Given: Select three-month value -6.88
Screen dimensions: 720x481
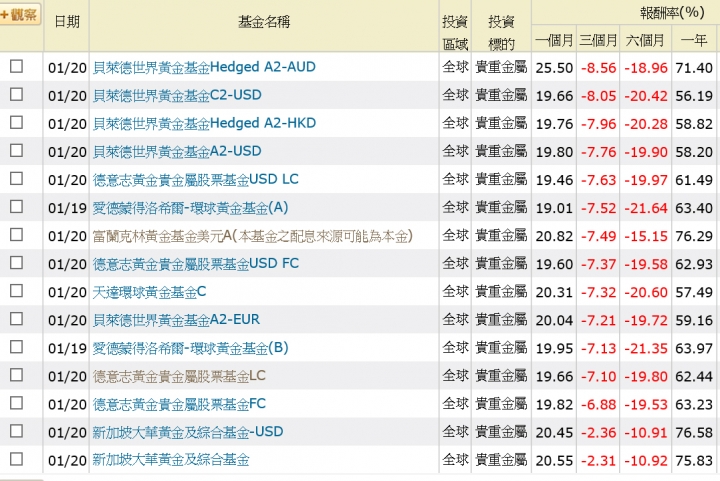Looking at the screenshot, I should pos(599,405).
